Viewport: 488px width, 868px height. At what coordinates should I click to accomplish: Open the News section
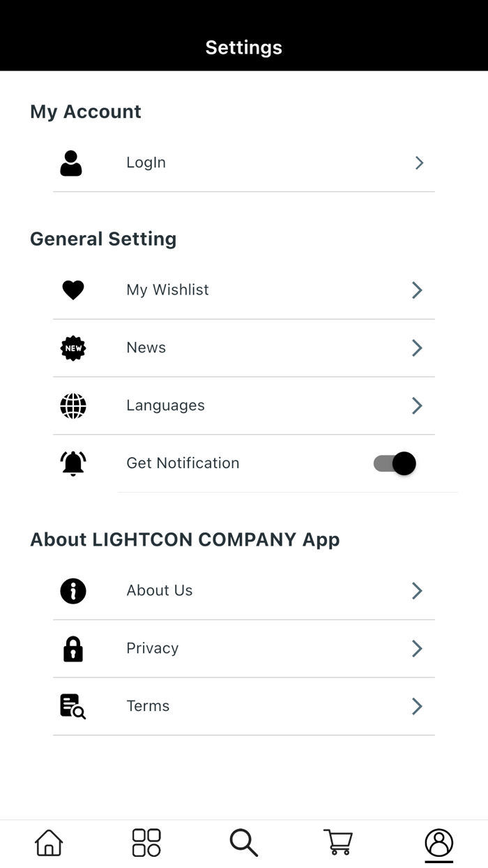pyautogui.click(x=146, y=347)
